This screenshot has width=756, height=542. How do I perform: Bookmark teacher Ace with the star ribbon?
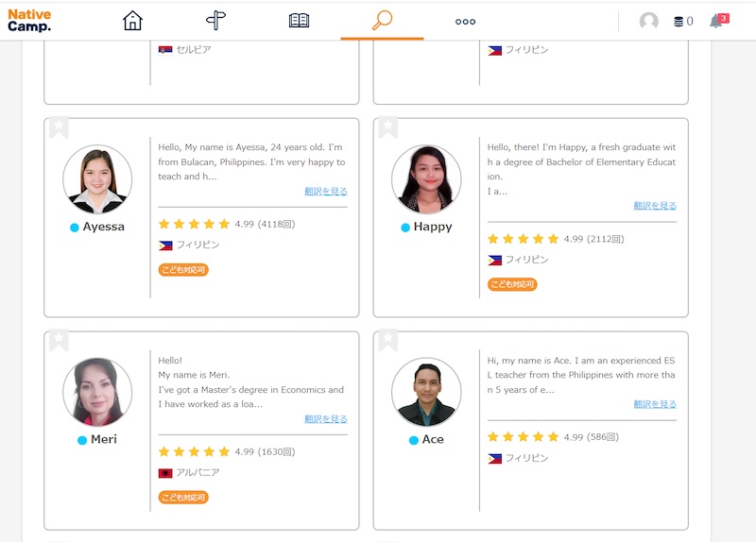388,340
